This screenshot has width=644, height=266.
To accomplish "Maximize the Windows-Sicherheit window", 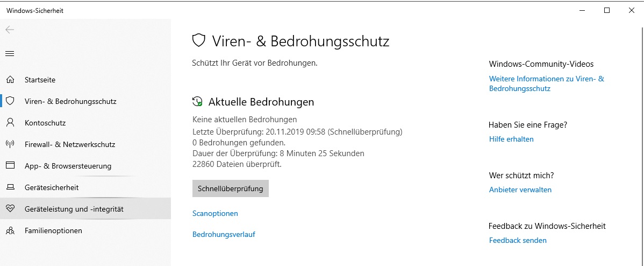I will (606, 11).
